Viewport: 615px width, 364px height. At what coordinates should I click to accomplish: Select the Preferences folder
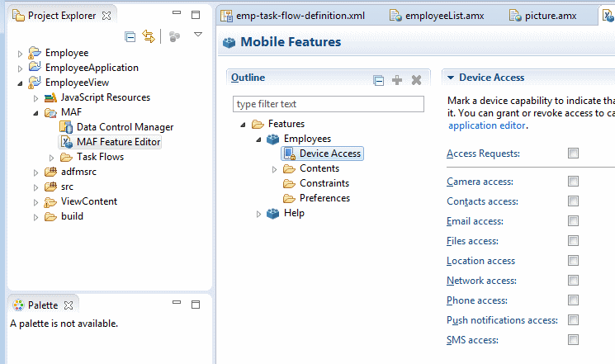tap(316, 198)
